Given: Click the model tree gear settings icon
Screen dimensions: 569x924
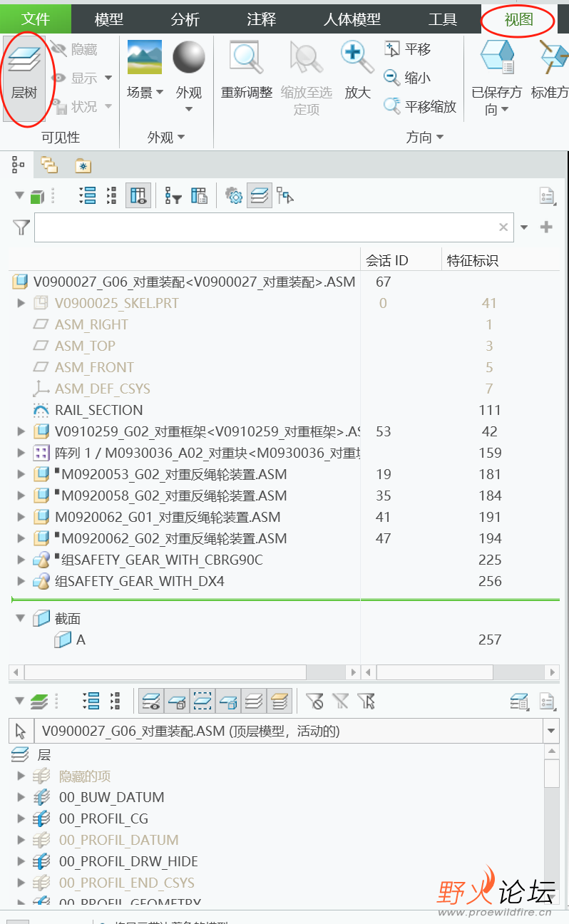Looking at the screenshot, I should pyautogui.click(x=234, y=196).
